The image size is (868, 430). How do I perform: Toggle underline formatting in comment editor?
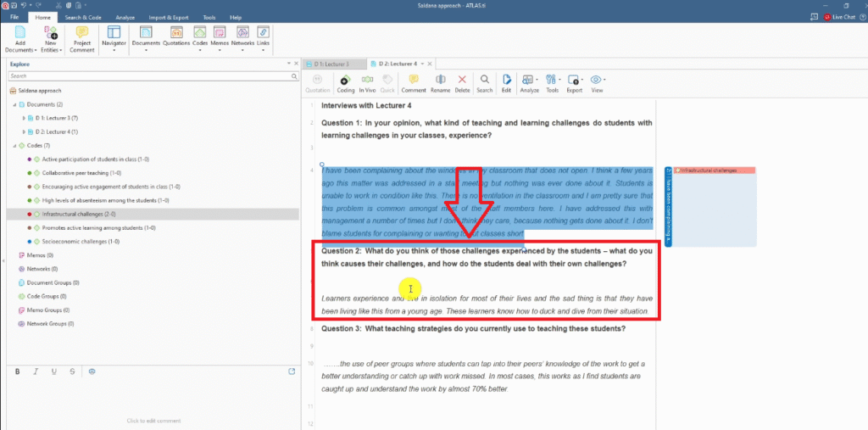[x=54, y=371]
